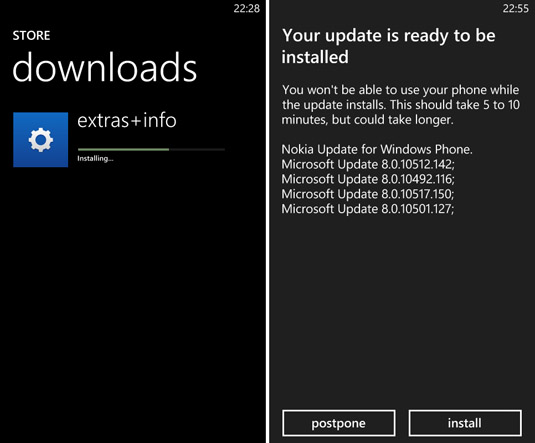Tap the 22:55 clock in status bar
This screenshot has width=535, height=443.
point(516,8)
